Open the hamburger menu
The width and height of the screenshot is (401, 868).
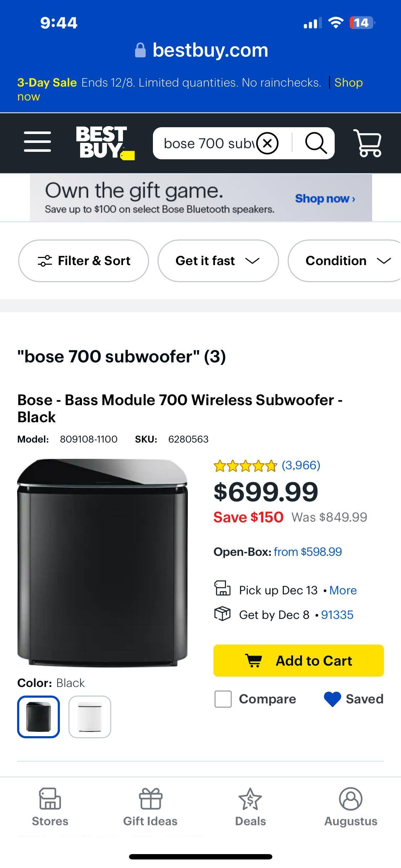point(37,143)
